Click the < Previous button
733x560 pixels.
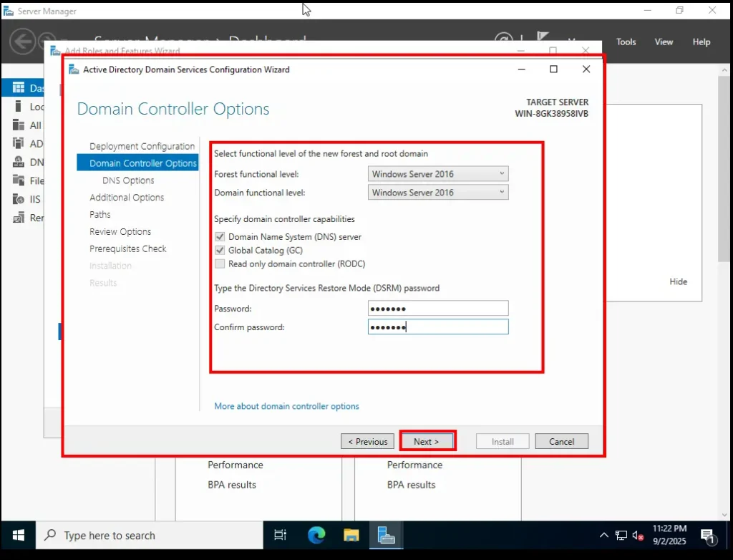[367, 441]
